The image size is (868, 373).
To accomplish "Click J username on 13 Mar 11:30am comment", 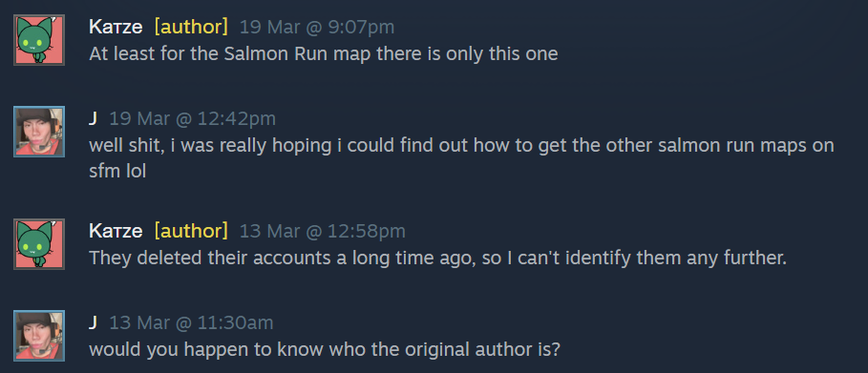I will (x=93, y=322).
